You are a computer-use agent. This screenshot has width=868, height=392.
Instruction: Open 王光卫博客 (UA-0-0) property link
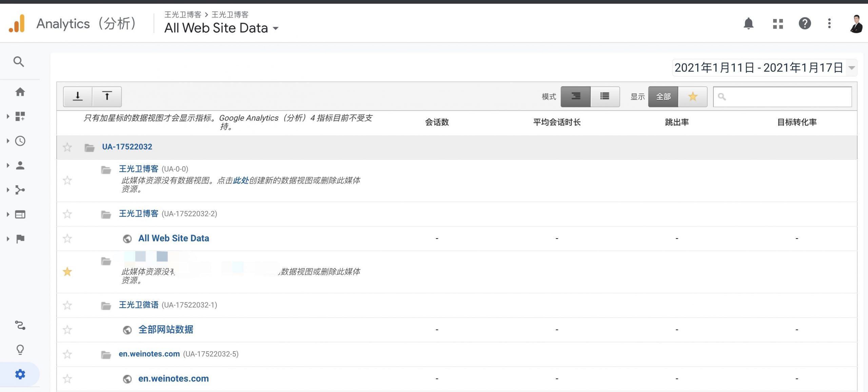(138, 169)
